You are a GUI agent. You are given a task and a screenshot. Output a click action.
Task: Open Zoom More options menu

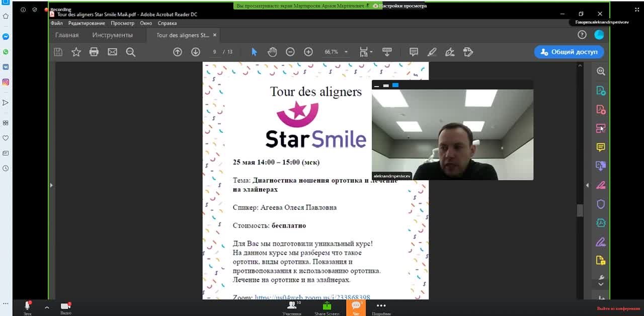point(381,308)
